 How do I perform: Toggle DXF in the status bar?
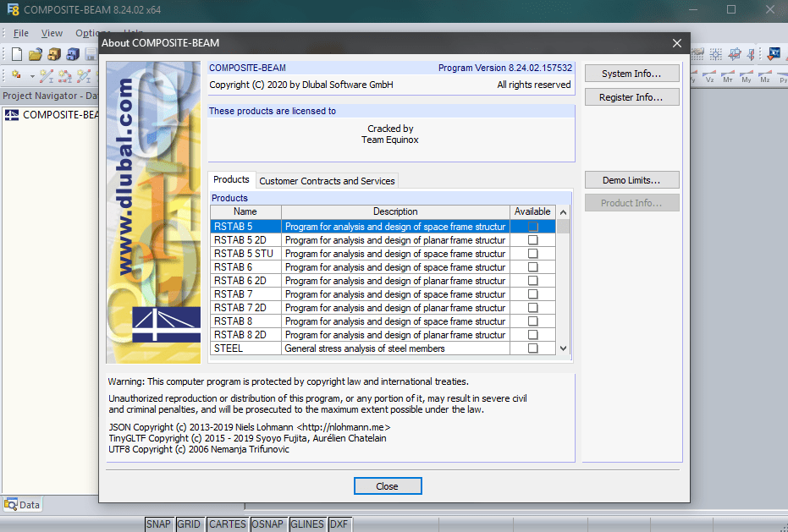pyautogui.click(x=339, y=524)
